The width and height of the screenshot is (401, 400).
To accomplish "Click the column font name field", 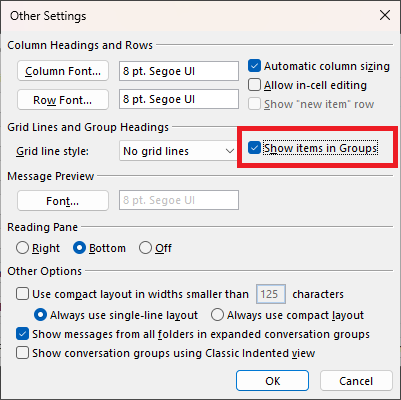I will tap(179, 71).
